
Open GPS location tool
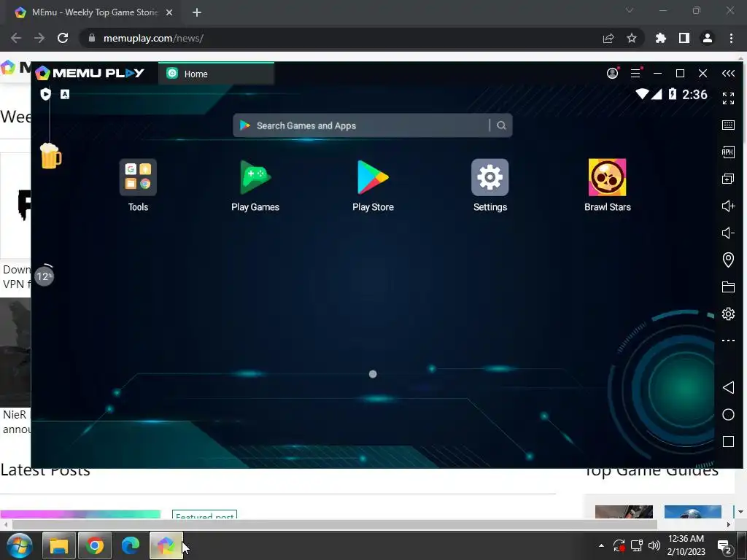coord(728,260)
